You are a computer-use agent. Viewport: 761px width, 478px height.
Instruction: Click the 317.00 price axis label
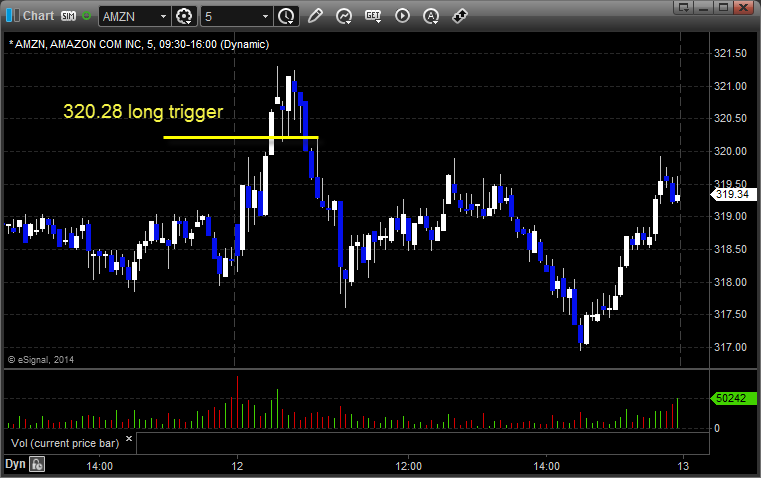[730, 347]
